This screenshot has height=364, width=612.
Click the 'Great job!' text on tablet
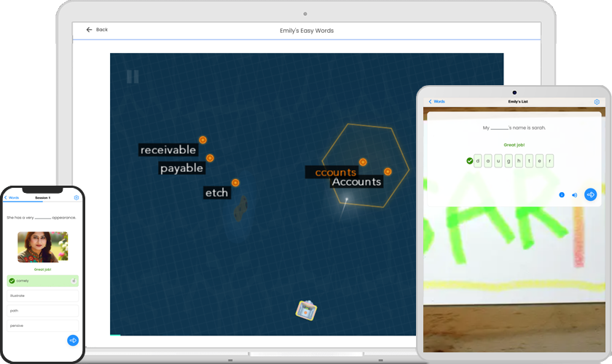point(514,145)
